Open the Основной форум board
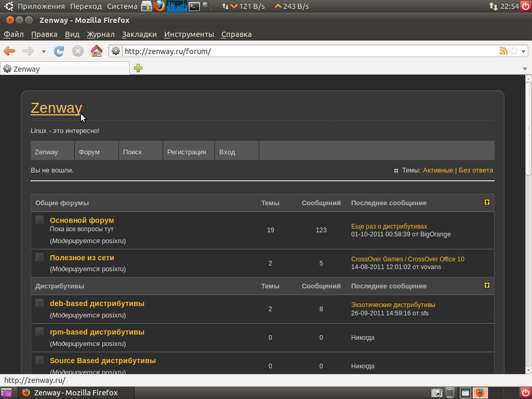 (82, 220)
